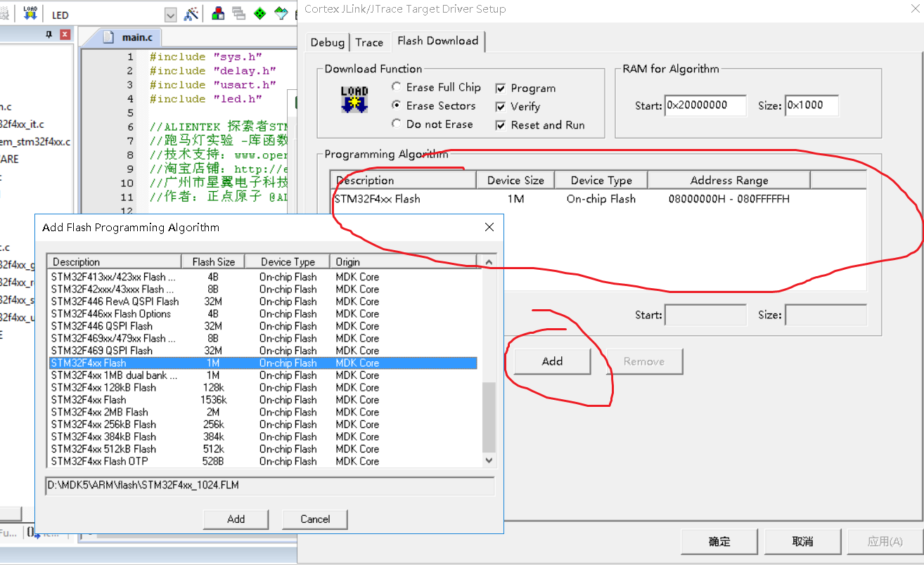Disable Reset and Run

click(501, 124)
